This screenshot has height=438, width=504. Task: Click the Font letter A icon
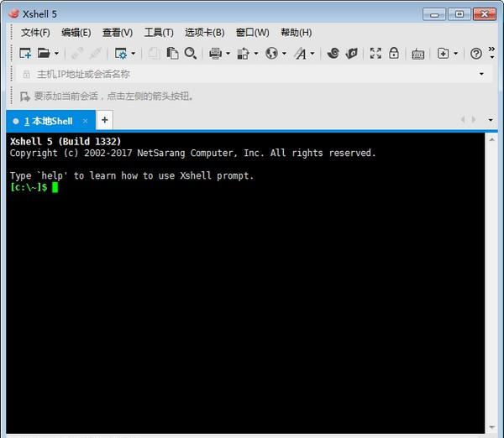(301, 54)
